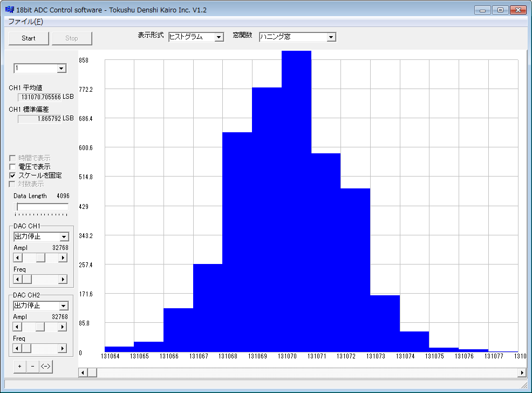532x393 pixels.
Task: Click DAC CH1 Ampl right arrow
Action: [63, 258]
